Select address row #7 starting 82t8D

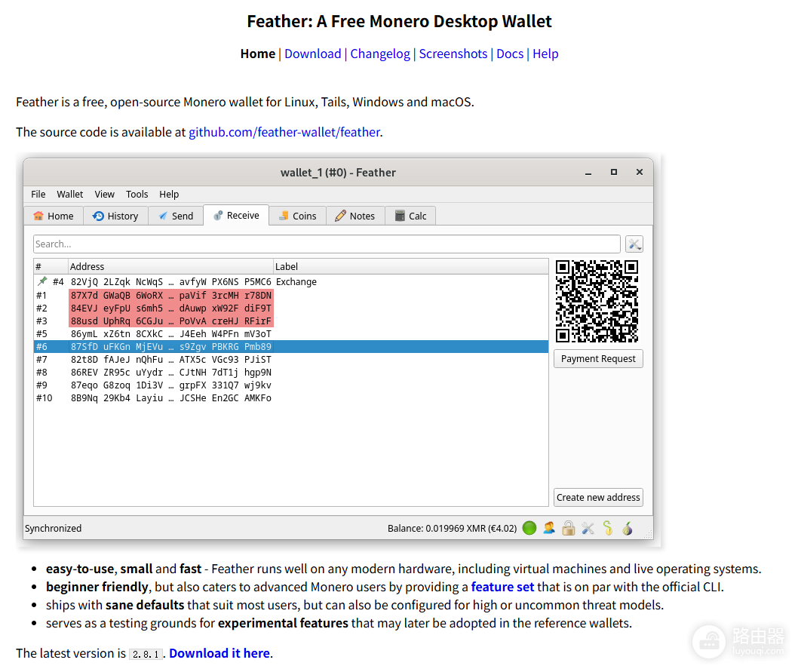290,360
